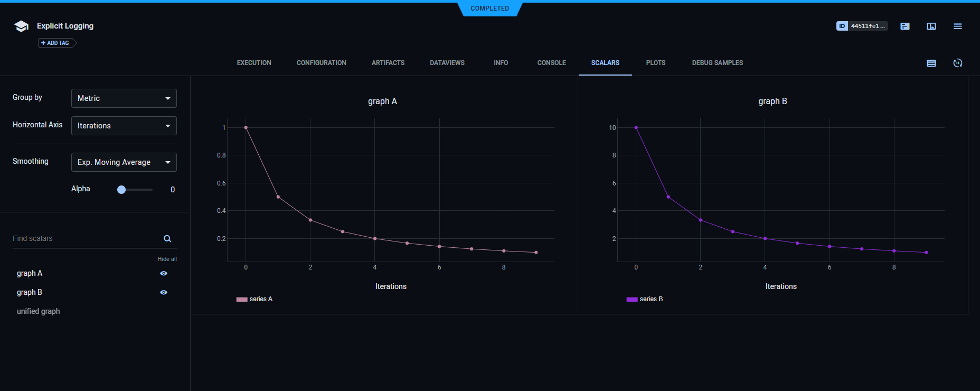Open the hamburger menu at top right
This screenshot has height=391, width=980.
coord(958,26)
